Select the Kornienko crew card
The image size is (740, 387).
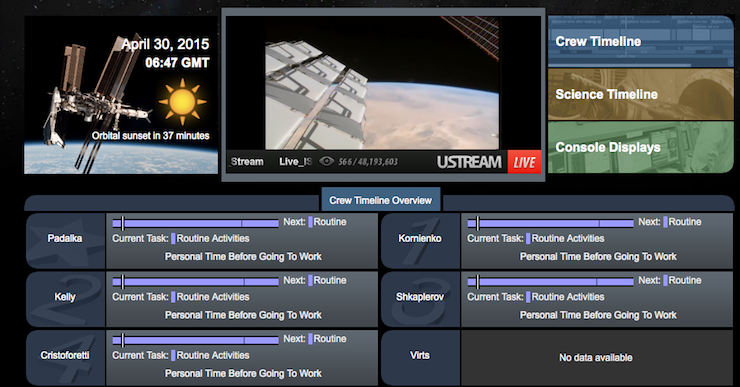pos(420,241)
